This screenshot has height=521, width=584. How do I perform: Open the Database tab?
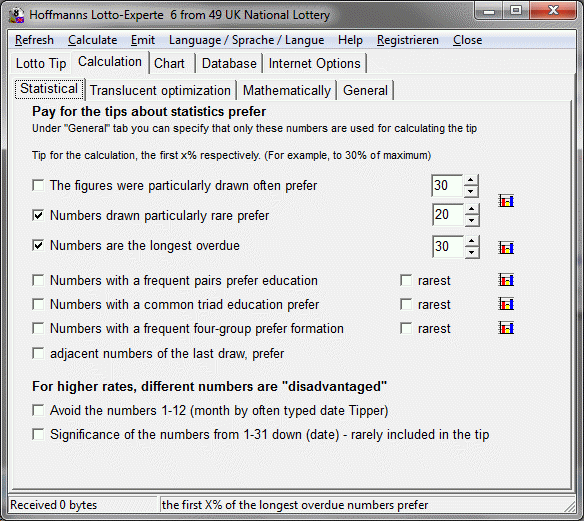pos(229,63)
